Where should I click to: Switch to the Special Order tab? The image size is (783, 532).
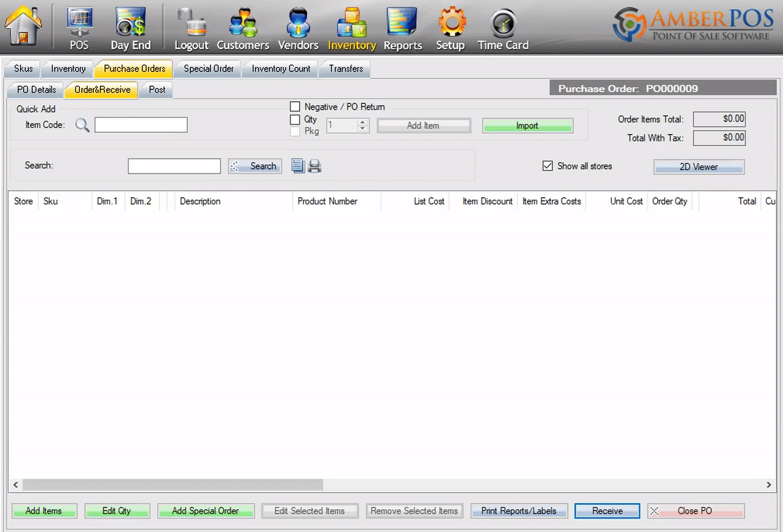(x=209, y=68)
